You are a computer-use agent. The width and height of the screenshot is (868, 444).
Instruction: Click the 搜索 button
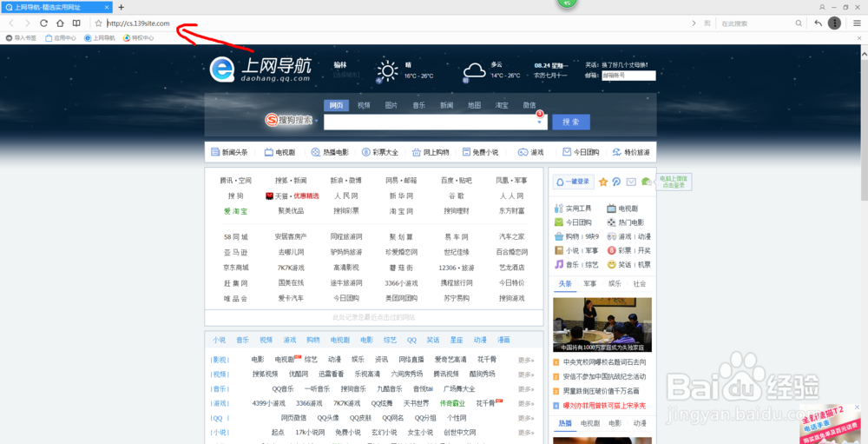click(571, 122)
